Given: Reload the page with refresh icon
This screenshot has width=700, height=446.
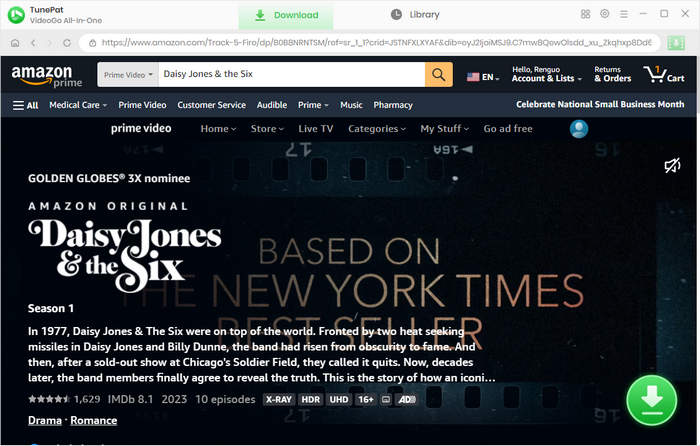Looking at the screenshot, I should tap(67, 43).
